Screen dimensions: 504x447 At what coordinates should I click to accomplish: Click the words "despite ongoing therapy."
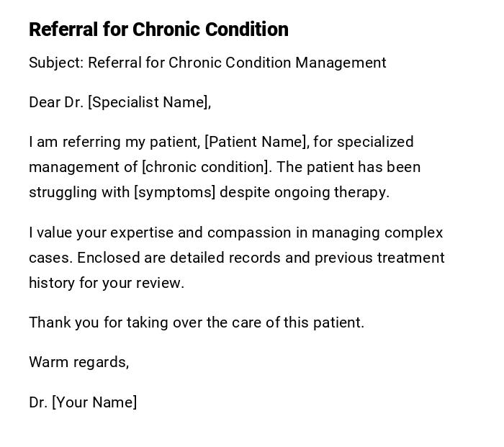pyautogui.click(x=305, y=192)
